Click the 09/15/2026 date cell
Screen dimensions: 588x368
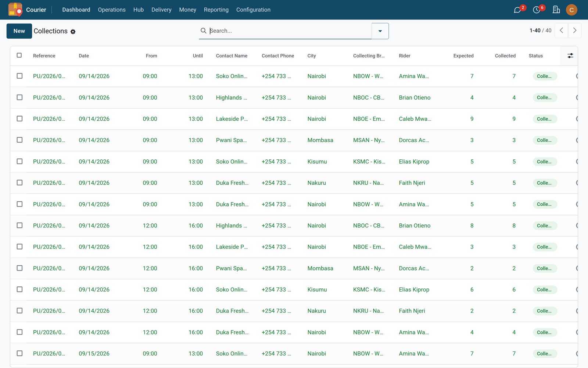(94, 354)
